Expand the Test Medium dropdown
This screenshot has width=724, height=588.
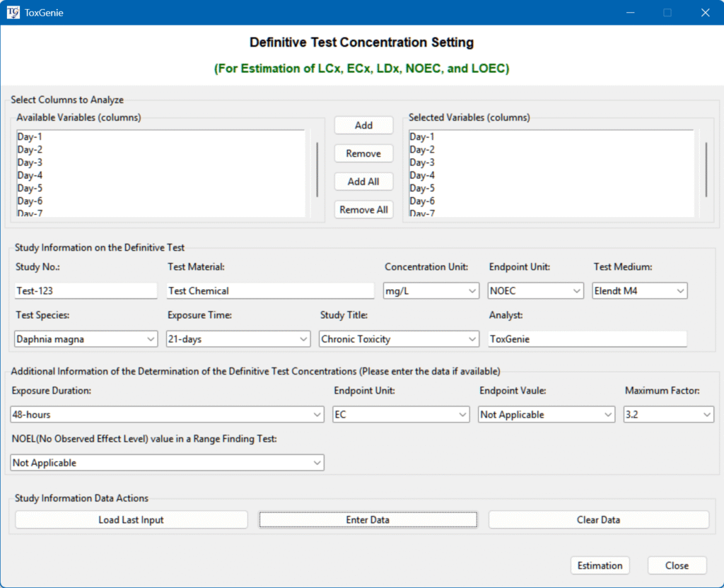tap(640, 290)
